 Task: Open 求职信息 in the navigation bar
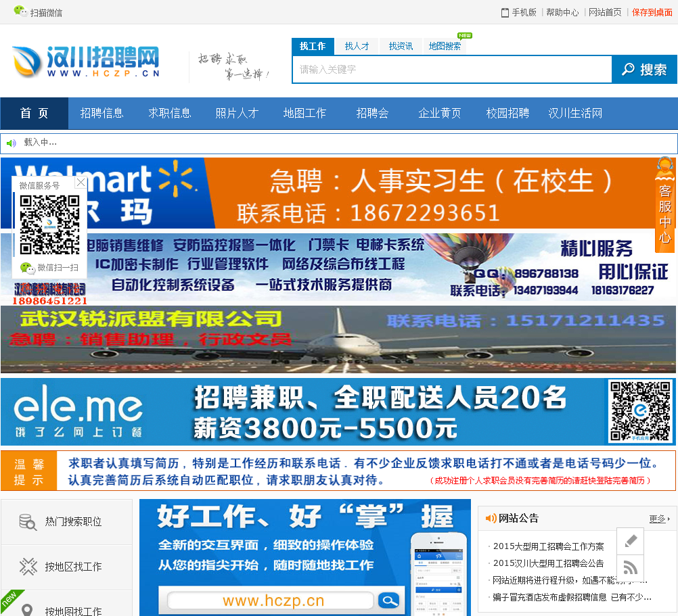(x=169, y=113)
